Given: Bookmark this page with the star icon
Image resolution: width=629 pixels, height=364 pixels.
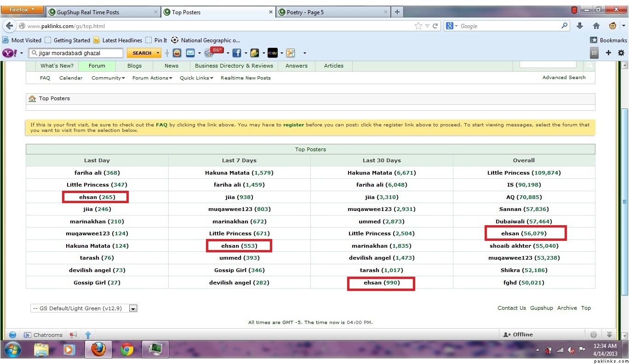Looking at the screenshot, I should (x=418, y=26).
